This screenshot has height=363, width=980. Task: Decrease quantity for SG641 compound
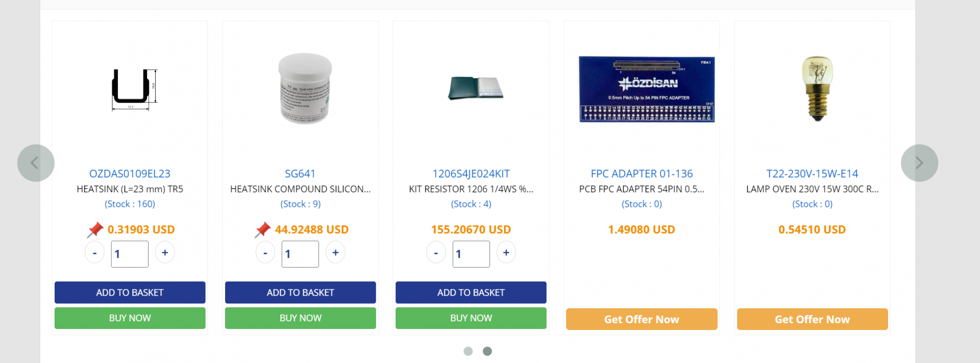(265, 253)
